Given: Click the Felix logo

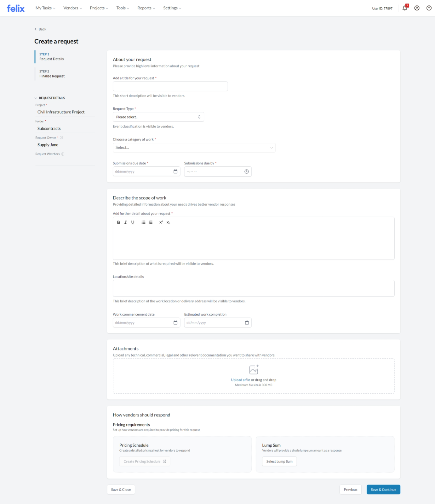Looking at the screenshot, I should (x=15, y=8).
